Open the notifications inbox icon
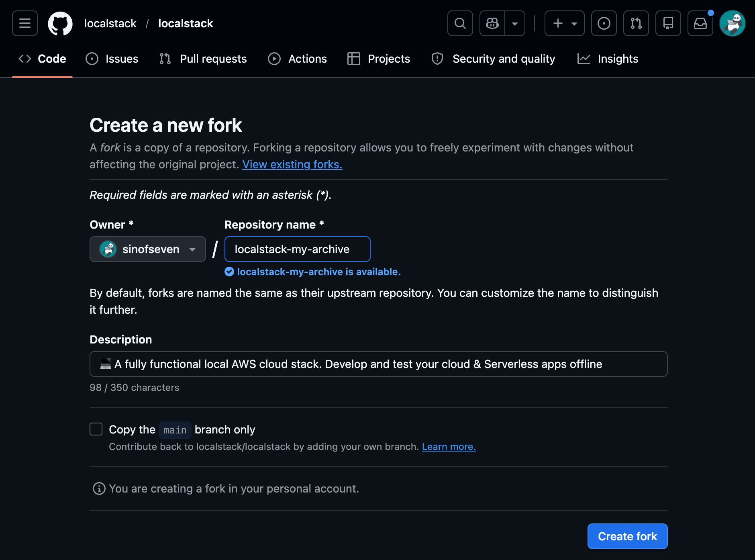 [700, 23]
